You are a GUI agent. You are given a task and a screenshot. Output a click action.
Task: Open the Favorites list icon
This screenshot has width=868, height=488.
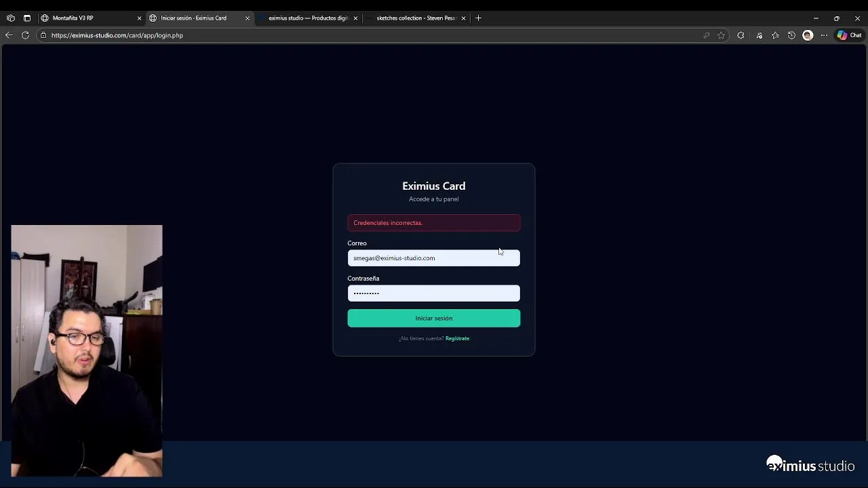[775, 35]
